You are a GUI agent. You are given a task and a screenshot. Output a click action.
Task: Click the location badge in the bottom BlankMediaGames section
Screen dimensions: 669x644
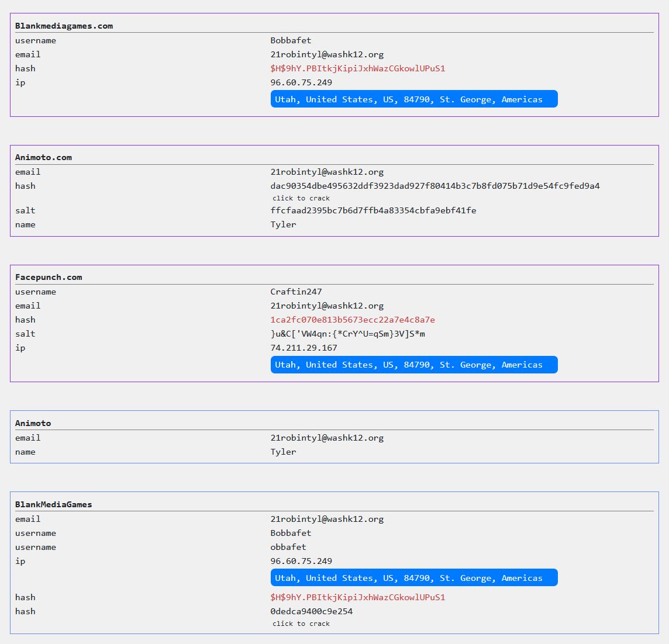[x=413, y=578]
